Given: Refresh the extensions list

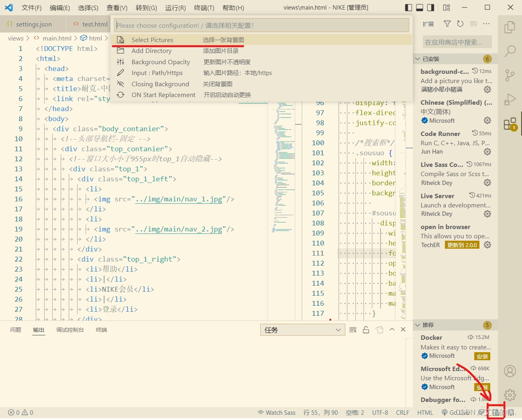Looking at the screenshot, I should 460,24.
